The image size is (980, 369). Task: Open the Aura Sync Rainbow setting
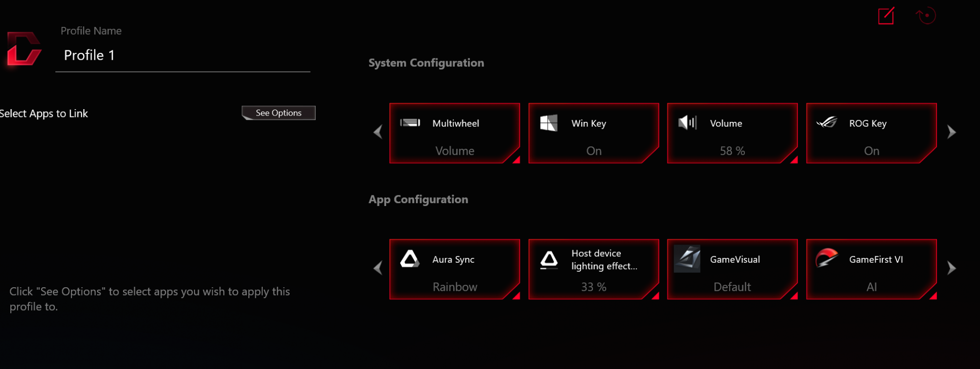[455, 287]
